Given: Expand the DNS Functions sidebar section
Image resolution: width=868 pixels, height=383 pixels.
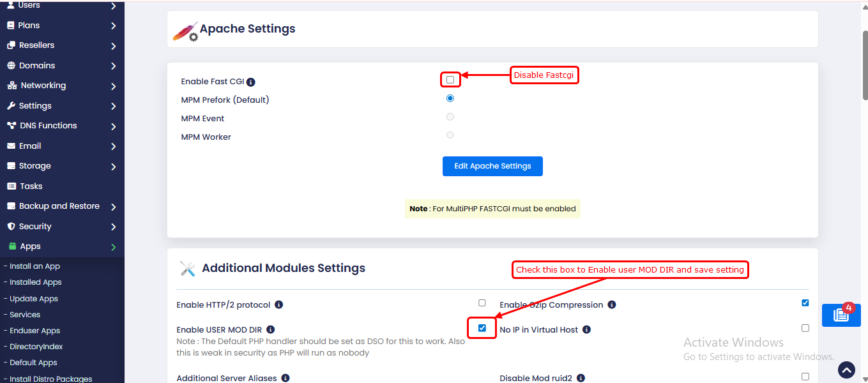Looking at the screenshot, I should click(x=61, y=126).
